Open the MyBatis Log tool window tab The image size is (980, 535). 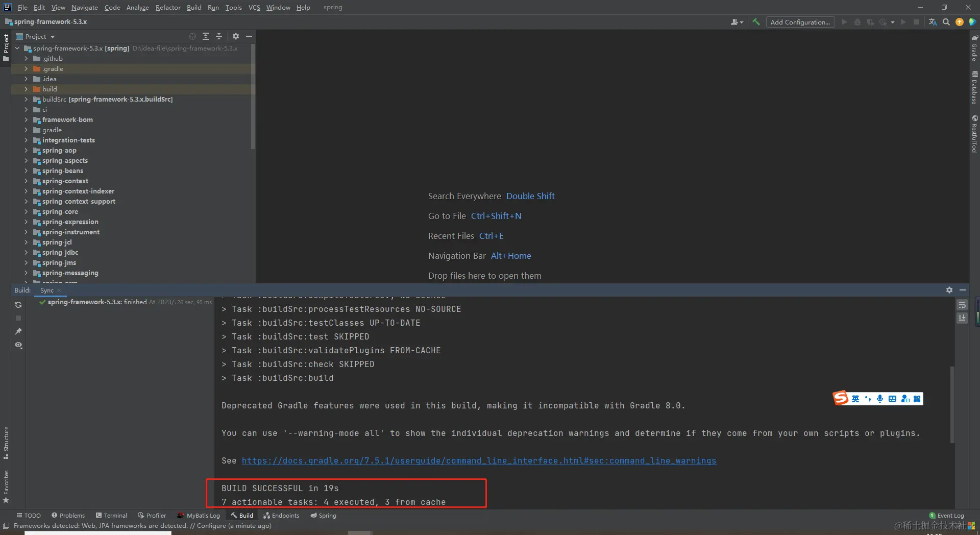(x=199, y=515)
